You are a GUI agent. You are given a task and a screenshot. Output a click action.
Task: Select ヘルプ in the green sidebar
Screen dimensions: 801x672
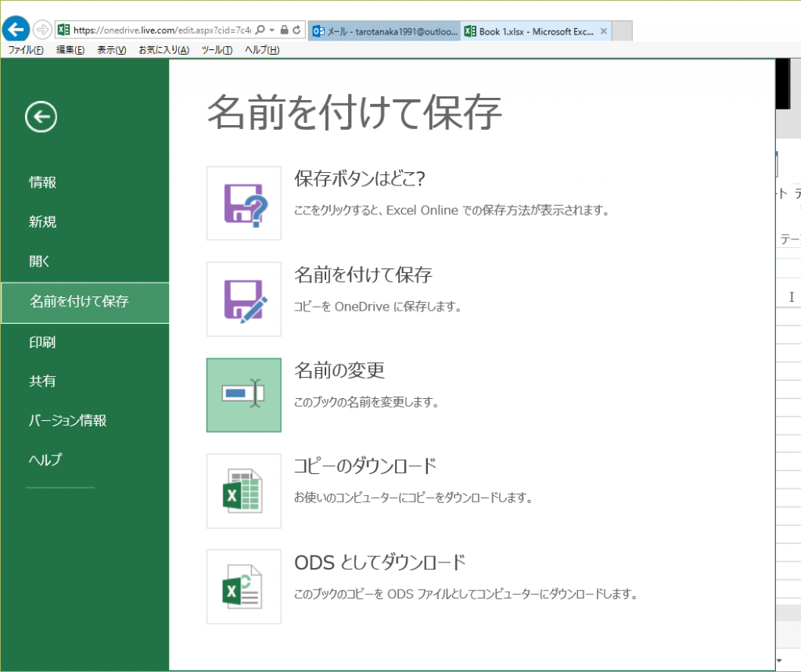pyautogui.click(x=45, y=459)
